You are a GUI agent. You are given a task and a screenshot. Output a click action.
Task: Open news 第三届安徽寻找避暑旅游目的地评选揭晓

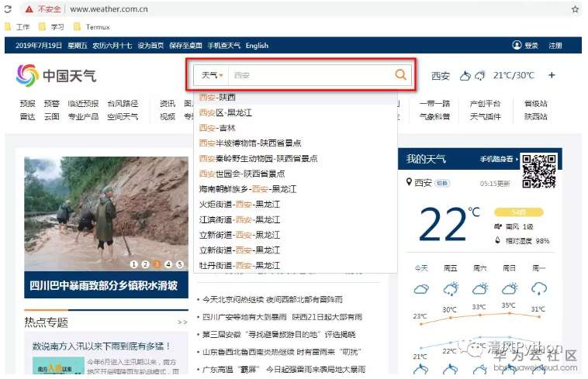tap(278, 334)
